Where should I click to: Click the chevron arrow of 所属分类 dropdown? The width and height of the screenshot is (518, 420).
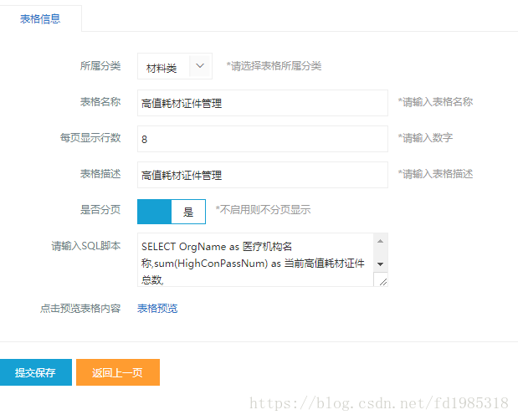point(199,66)
